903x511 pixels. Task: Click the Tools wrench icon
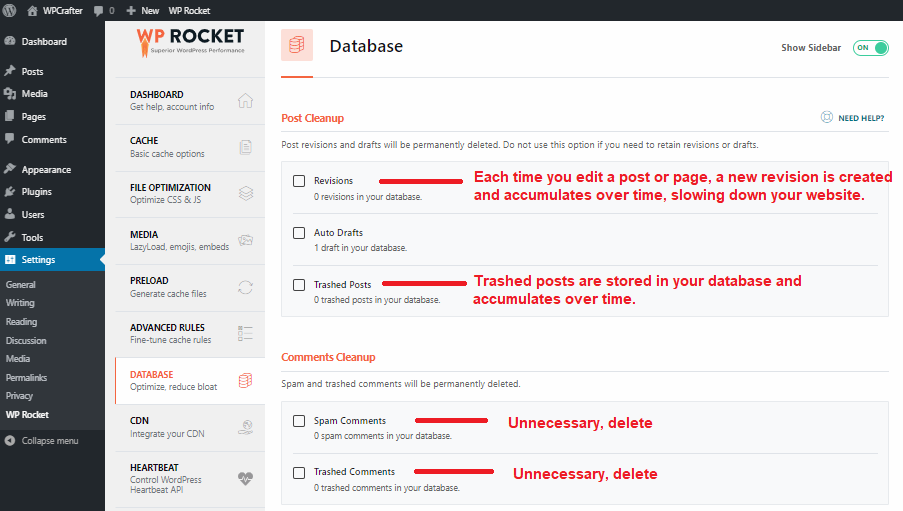tap(10, 237)
